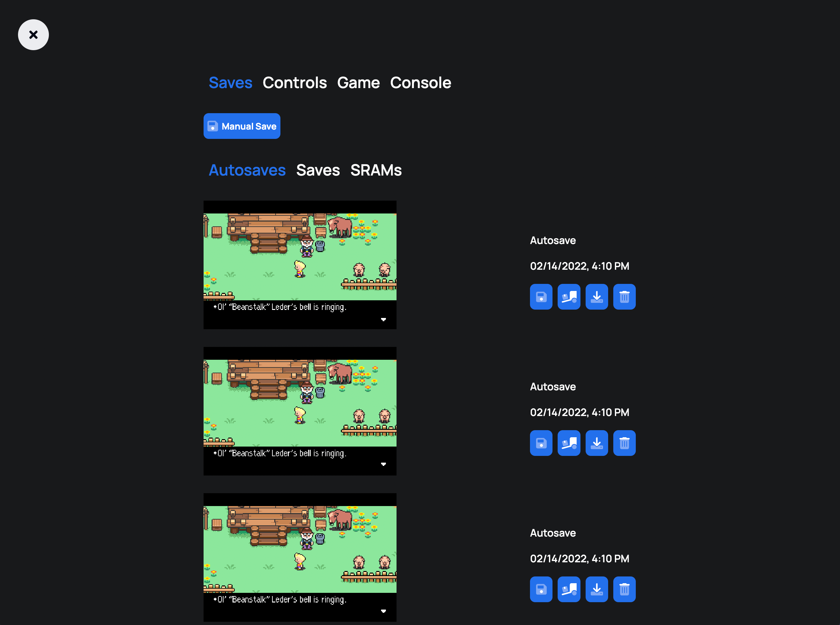Close the settings overlay with X
This screenshot has height=625, width=840.
point(33,35)
